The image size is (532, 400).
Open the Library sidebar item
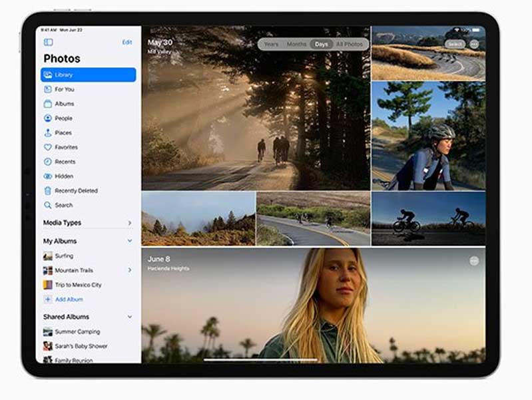pos(88,75)
